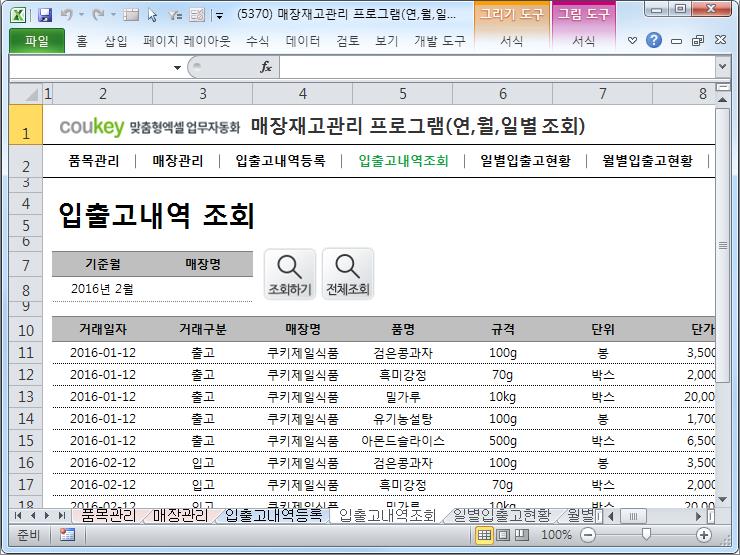This screenshot has height=555, width=740.
Task: Click the form icon in quick access toolbar
Action: [197, 15]
